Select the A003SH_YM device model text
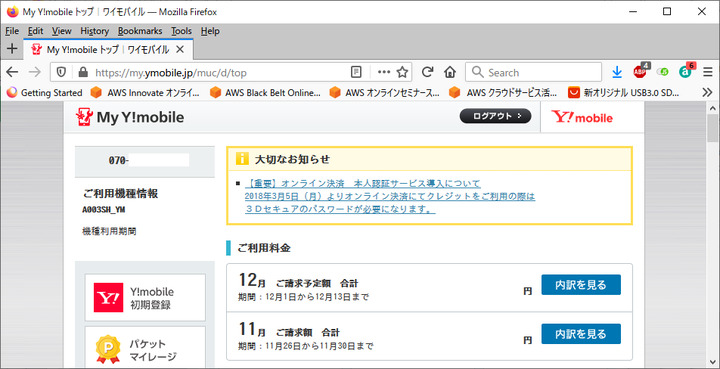 click(104, 210)
